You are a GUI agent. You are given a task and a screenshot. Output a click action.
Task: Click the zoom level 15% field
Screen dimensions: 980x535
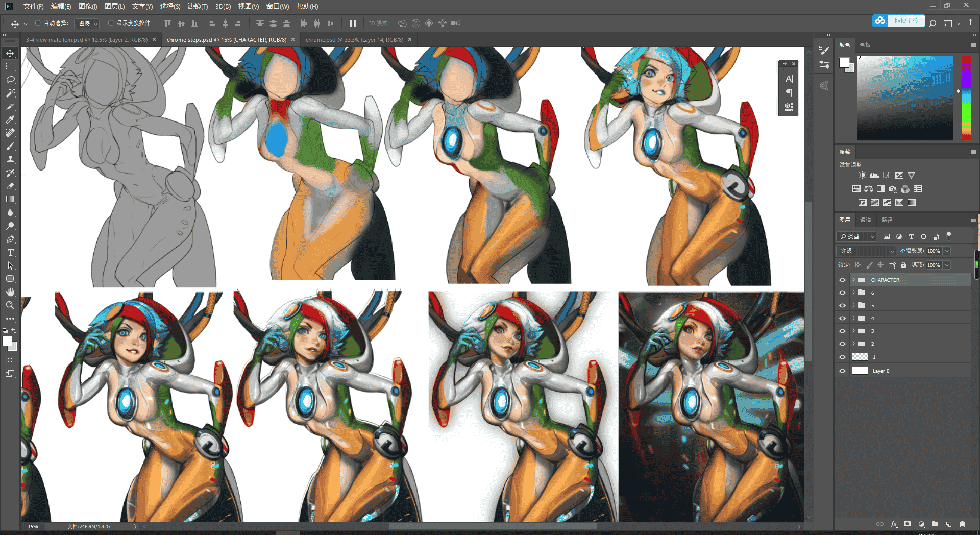pos(33,526)
